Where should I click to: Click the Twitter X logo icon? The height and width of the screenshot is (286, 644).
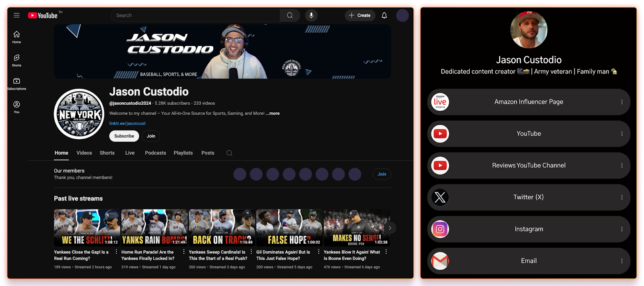(x=440, y=197)
